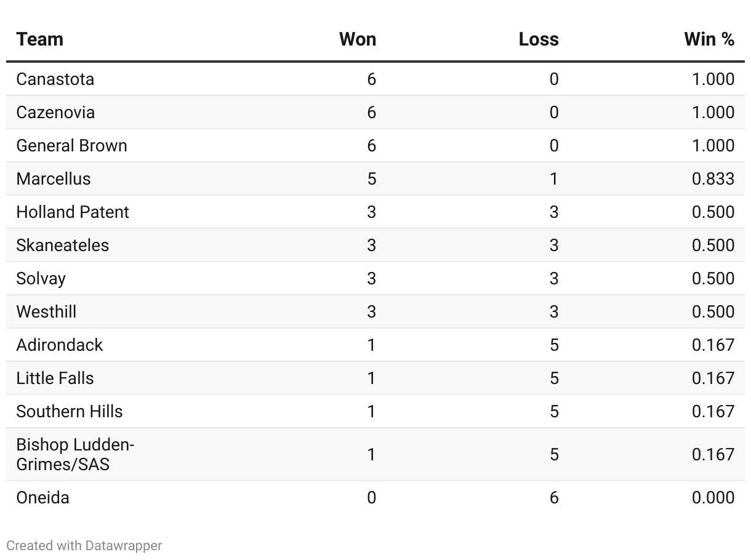Select the Canastota team name
Screen dimensions: 751x560
pyautogui.click(x=55, y=79)
